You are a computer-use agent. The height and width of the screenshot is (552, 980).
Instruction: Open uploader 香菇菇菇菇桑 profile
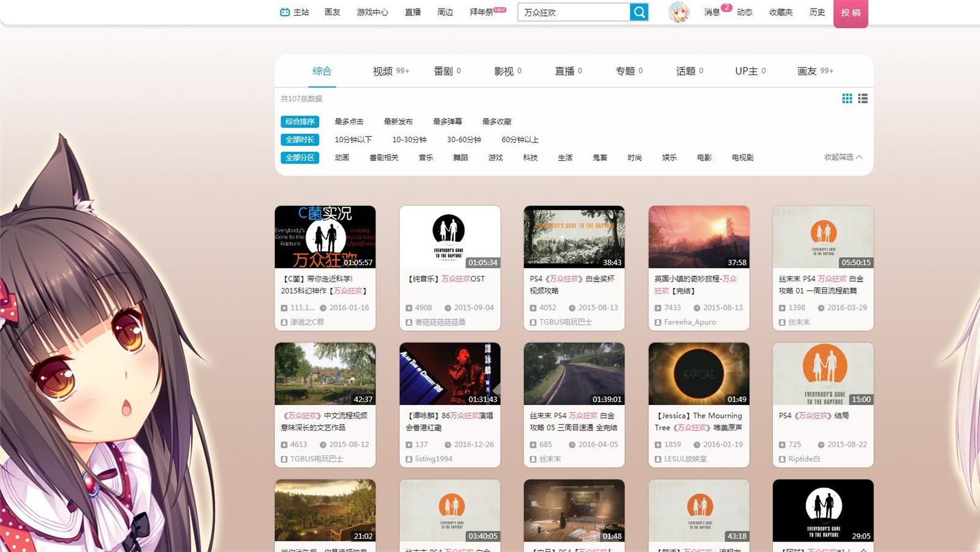440,322
